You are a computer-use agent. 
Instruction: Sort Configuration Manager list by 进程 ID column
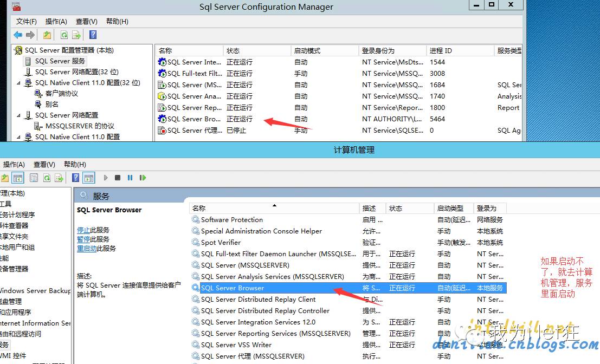(x=460, y=51)
